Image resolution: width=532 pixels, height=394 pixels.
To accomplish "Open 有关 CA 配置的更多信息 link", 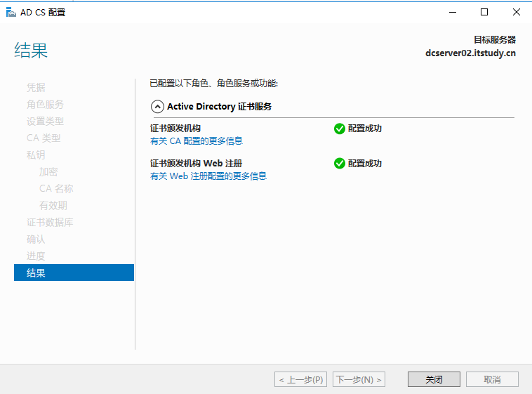I will (197, 141).
